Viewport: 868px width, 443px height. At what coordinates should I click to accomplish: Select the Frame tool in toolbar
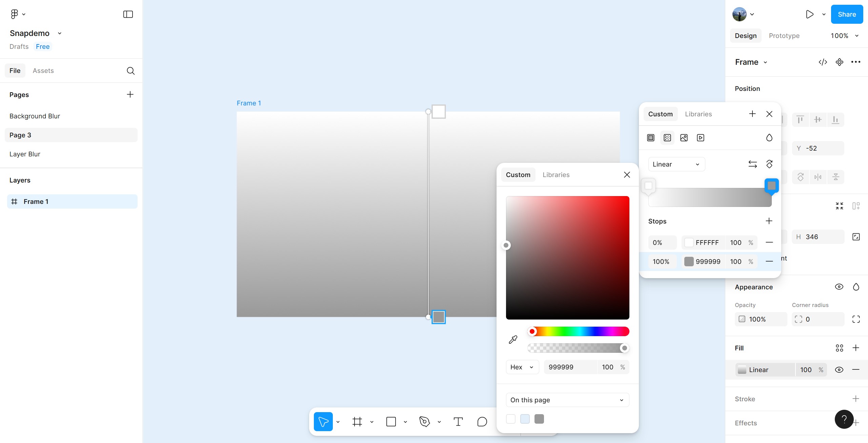tap(357, 422)
